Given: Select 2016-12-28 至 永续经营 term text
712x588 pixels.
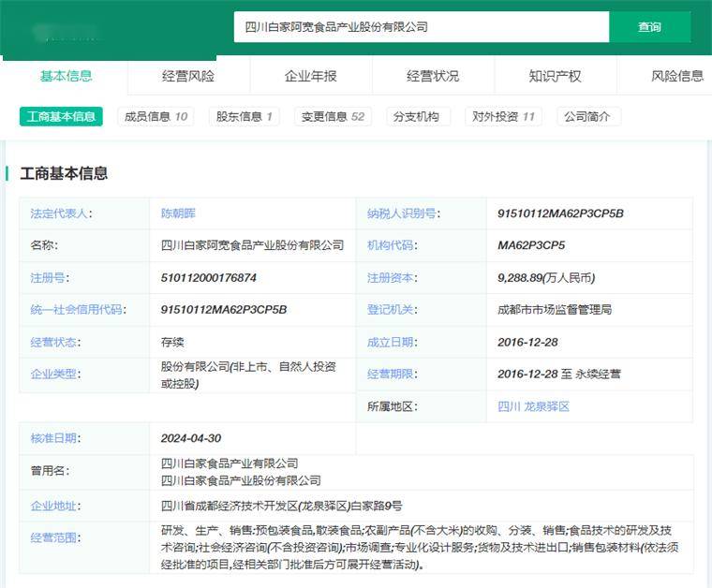Looking at the screenshot, I should (x=559, y=375).
